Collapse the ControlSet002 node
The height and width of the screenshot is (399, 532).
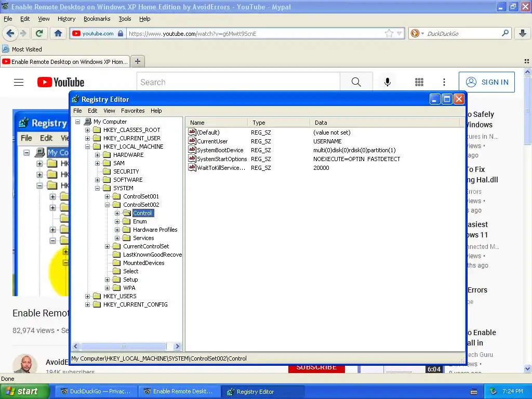click(x=107, y=205)
